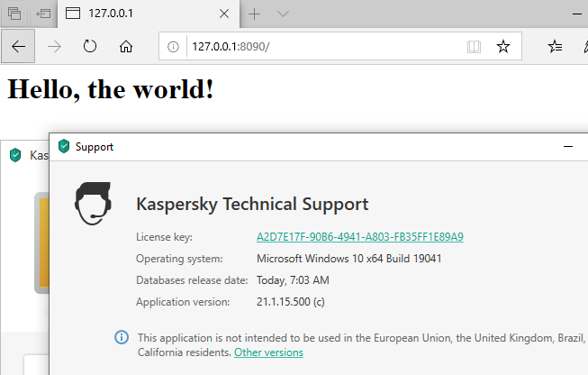
Task: Minimize the Support window
Action: click(x=568, y=146)
